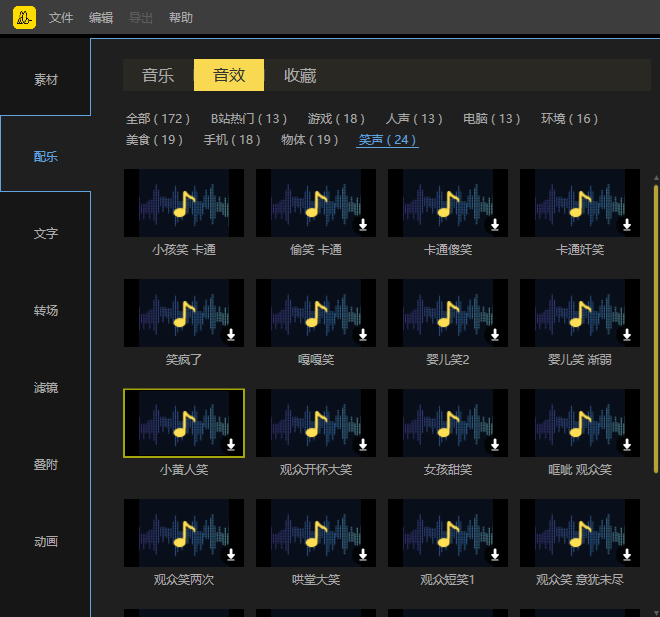
Task: Download the 哄堂大笑 sound effect
Action: click(x=363, y=555)
